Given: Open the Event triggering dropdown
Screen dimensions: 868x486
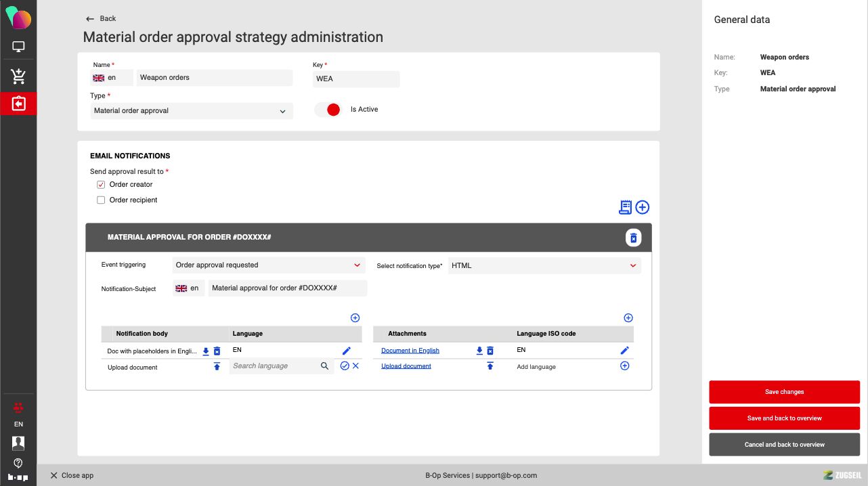Looking at the screenshot, I should (267, 265).
